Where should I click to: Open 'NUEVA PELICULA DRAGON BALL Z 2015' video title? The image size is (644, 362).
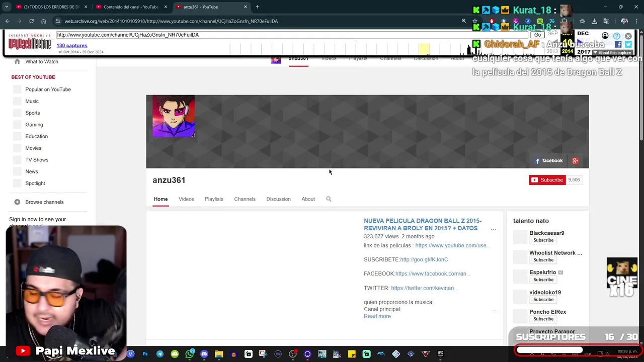coord(423,224)
